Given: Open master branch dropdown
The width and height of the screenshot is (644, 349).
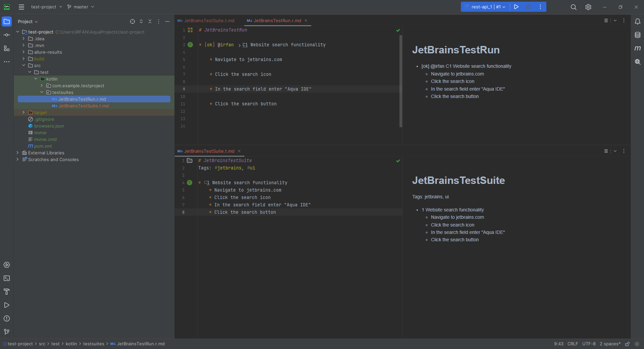Looking at the screenshot, I should click(80, 7).
